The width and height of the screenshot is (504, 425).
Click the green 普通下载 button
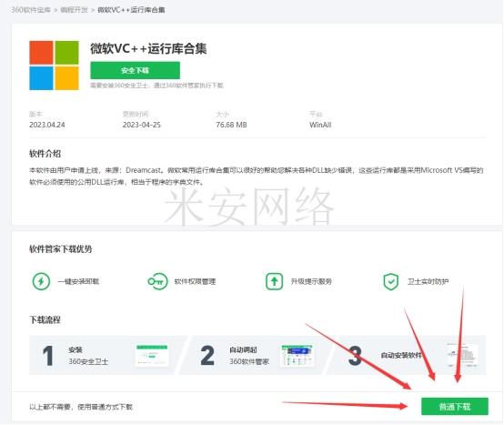pyautogui.click(x=455, y=407)
